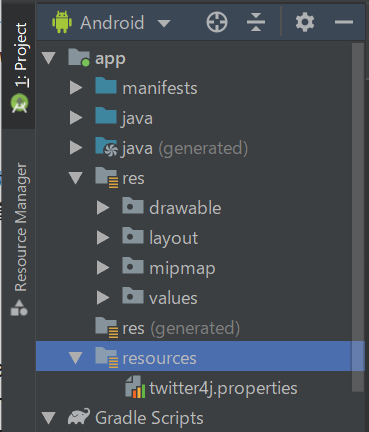This screenshot has height=432, width=369.
Task: Click the Gradle elephant icon
Action: coord(79,417)
